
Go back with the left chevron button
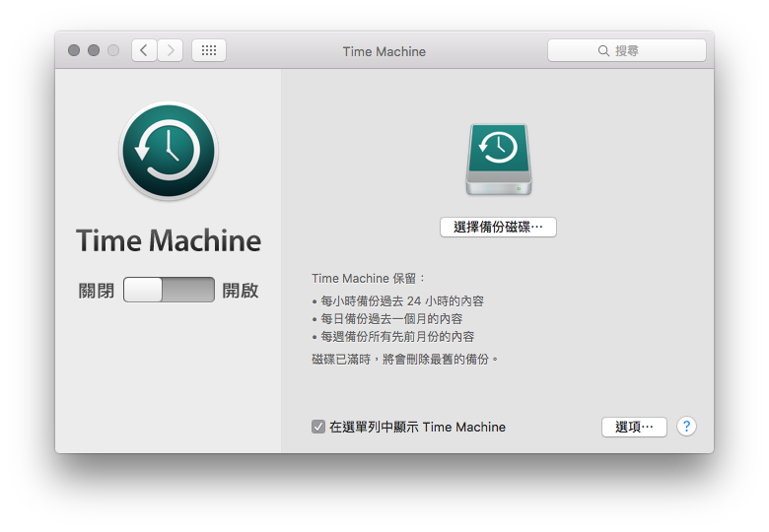point(144,50)
